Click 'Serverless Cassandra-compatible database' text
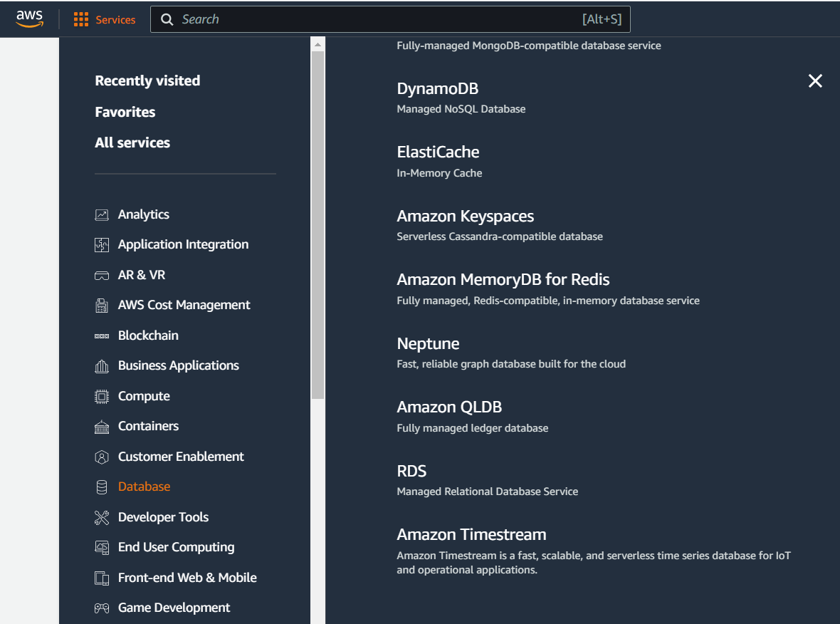The width and height of the screenshot is (840, 624). (499, 236)
